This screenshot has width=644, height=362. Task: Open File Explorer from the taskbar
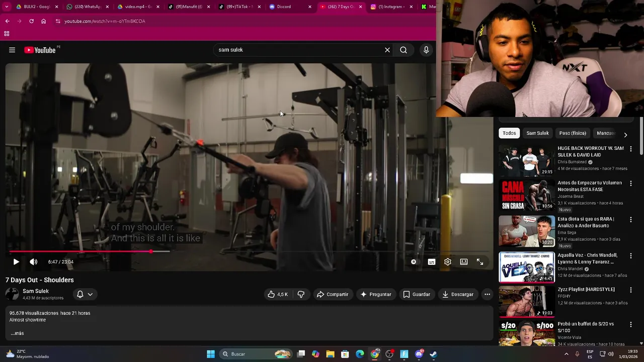(x=330, y=354)
